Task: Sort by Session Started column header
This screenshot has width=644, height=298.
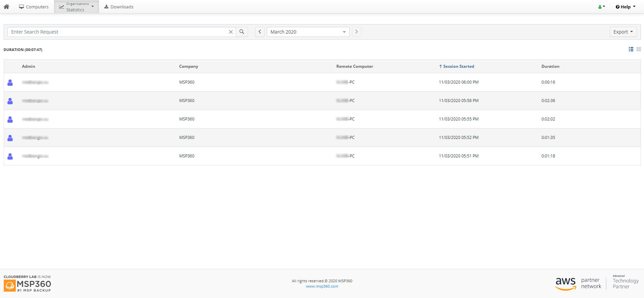Action: [x=456, y=66]
